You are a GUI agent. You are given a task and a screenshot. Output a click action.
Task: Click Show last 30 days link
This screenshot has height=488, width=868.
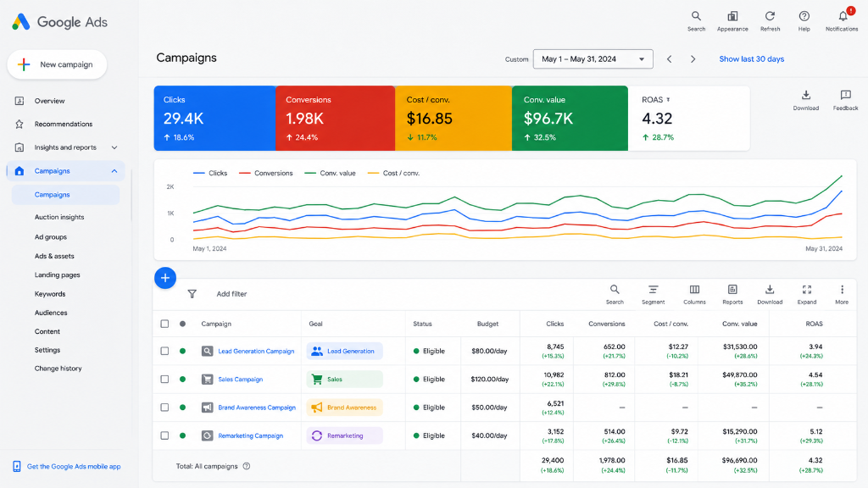(751, 59)
